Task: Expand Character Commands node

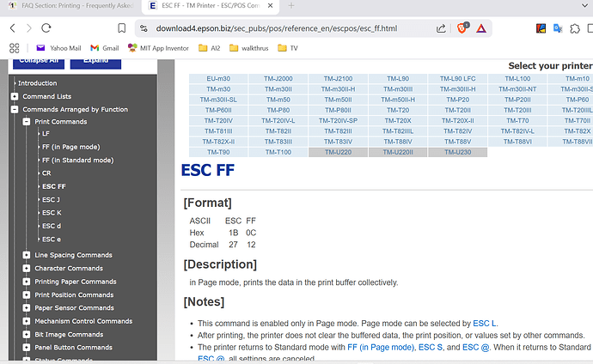Action: coord(27,269)
